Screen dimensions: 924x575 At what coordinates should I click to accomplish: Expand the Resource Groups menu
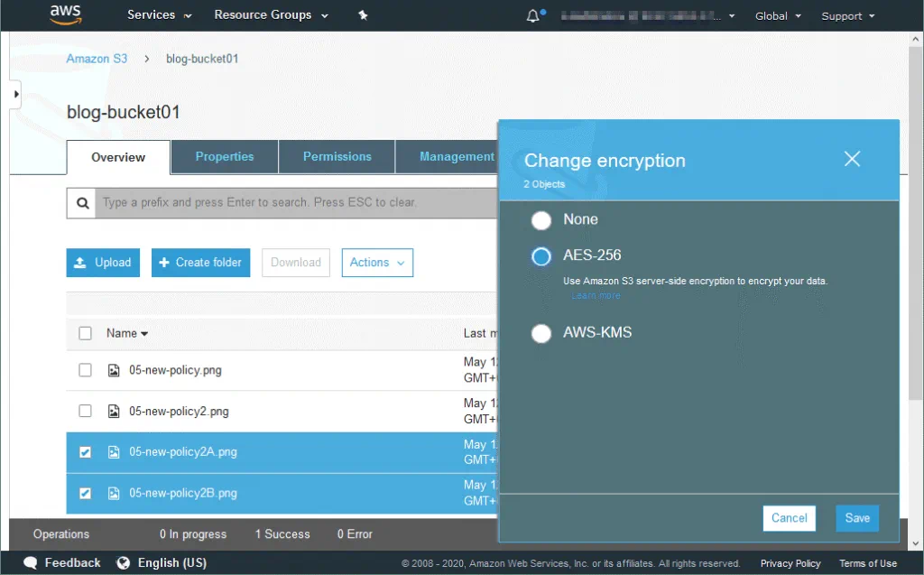(271, 15)
